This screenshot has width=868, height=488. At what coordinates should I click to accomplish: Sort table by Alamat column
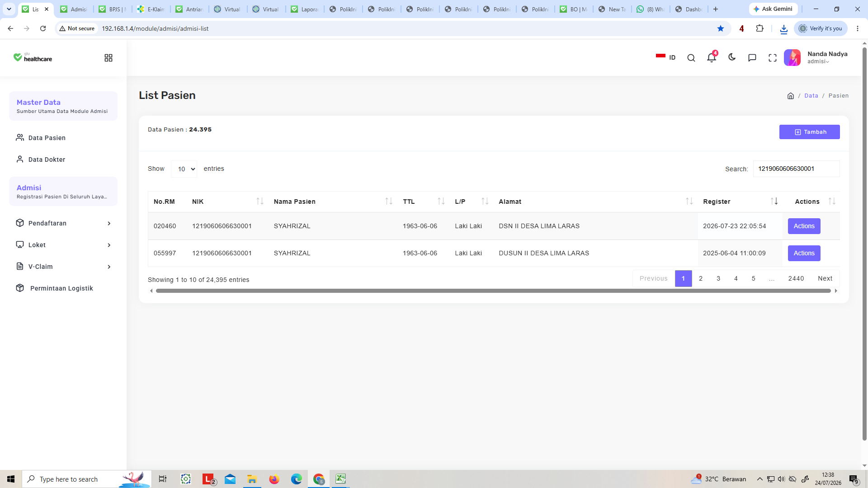pos(595,202)
